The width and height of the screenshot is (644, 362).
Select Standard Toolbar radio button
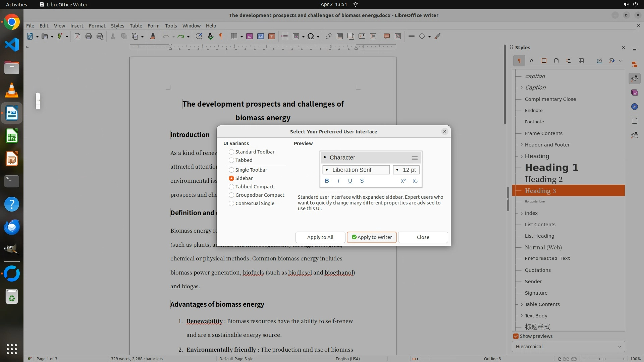[231, 152]
